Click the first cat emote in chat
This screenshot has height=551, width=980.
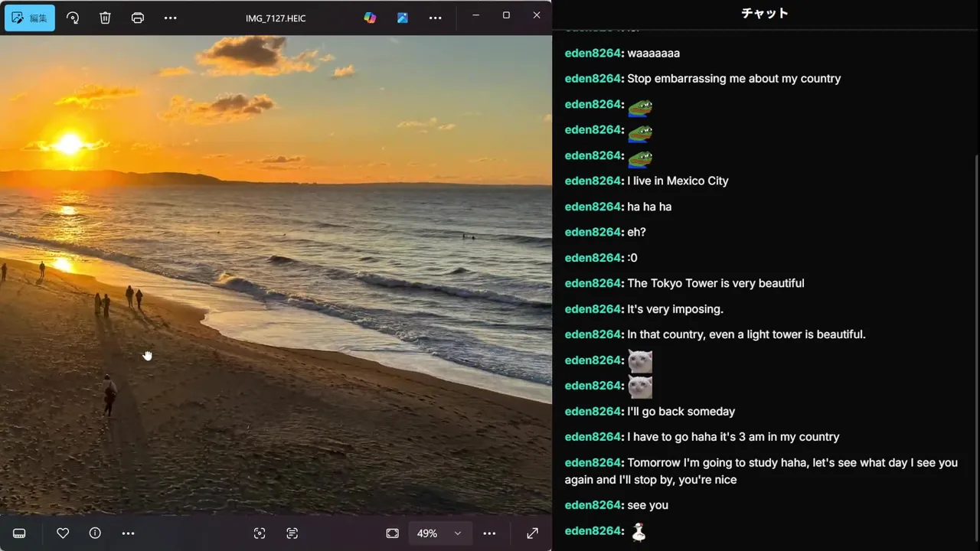coord(640,360)
